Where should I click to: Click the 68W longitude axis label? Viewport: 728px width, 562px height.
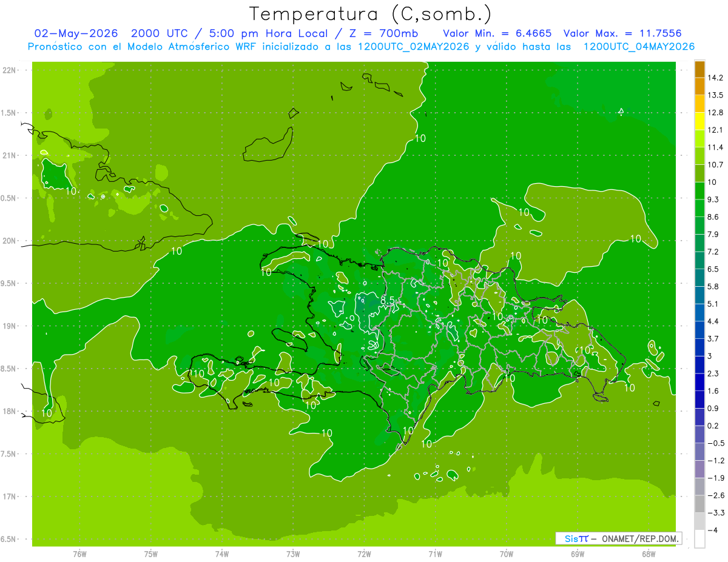[x=649, y=554]
